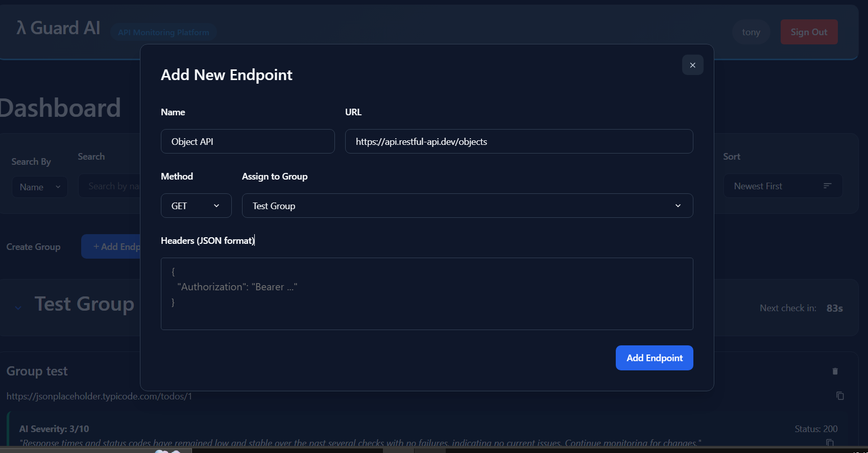
Task: Click the dashboard search input
Action: (109, 186)
